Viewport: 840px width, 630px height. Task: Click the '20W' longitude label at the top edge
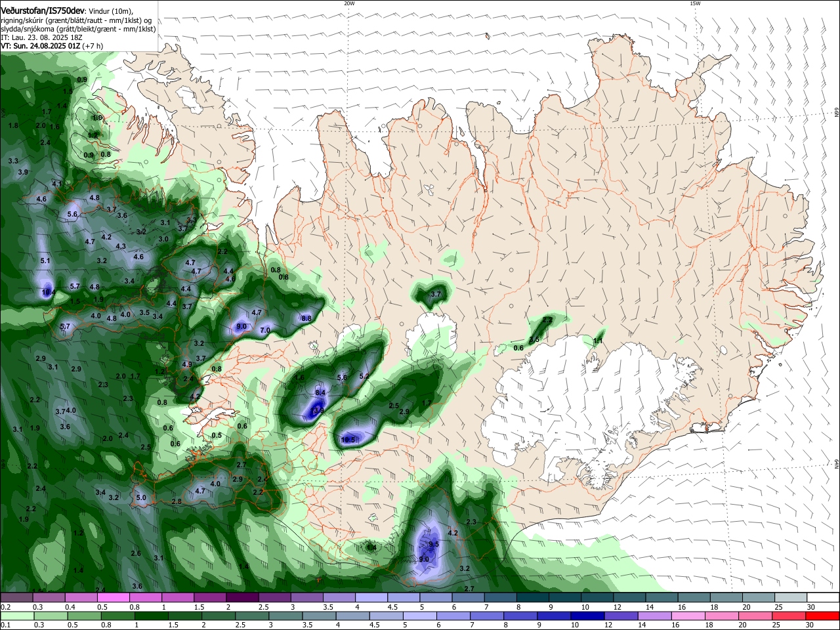tap(349, 3)
